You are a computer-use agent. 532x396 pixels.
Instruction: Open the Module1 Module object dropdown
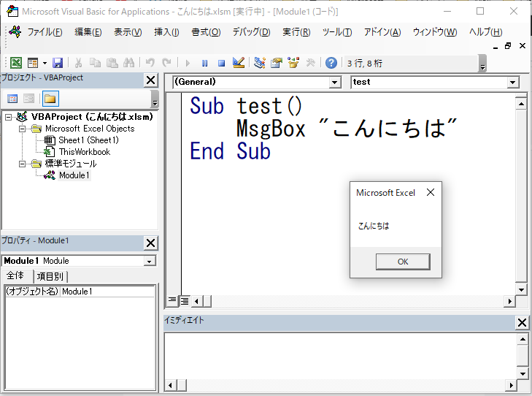point(150,261)
